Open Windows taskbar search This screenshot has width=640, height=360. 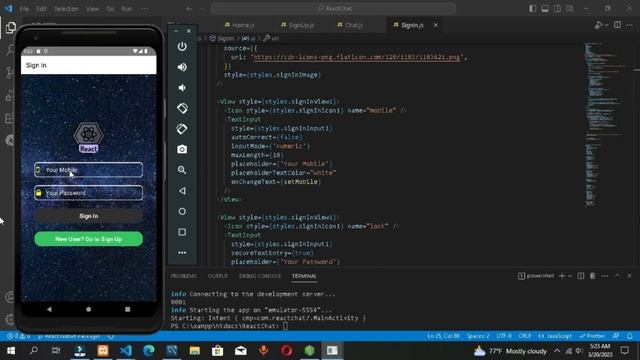[x=34, y=351]
